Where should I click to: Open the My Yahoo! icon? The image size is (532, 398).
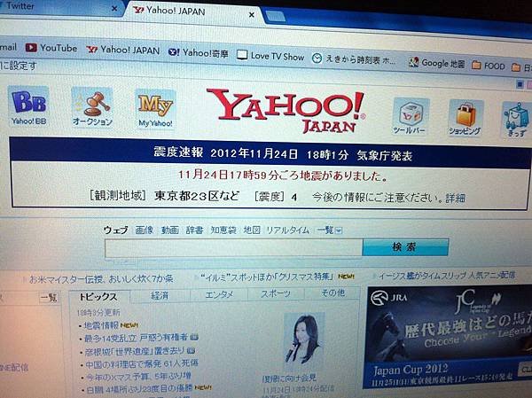pos(155,109)
